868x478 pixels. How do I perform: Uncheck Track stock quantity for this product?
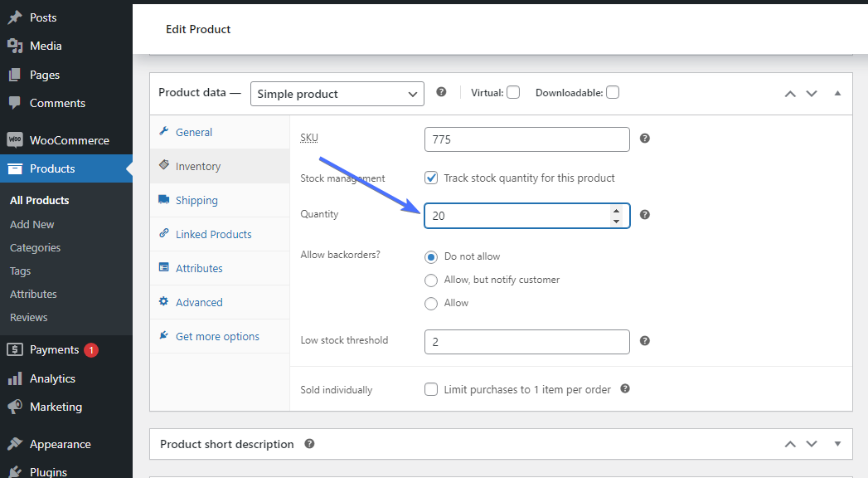point(431,178)
